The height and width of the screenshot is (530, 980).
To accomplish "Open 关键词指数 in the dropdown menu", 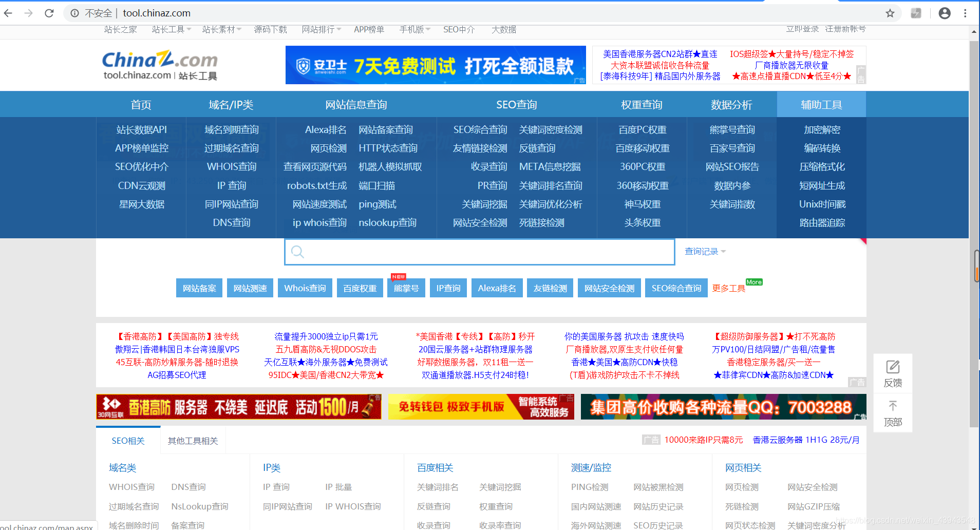I will coord(732,204).
